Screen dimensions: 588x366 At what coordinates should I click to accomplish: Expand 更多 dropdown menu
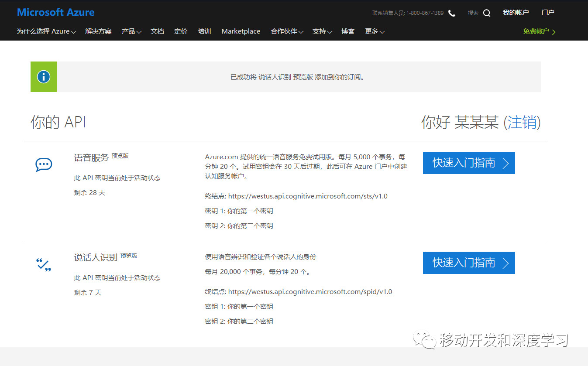coord(375,31)
